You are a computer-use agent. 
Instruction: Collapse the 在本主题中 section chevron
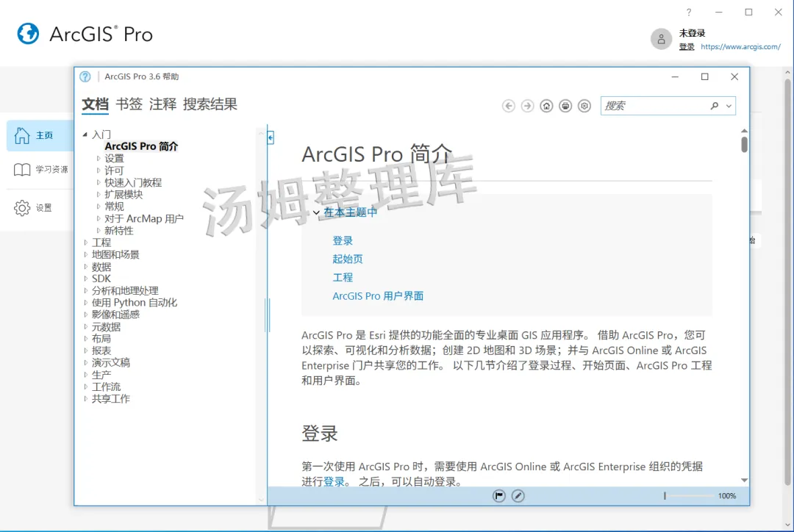(316, 212)
